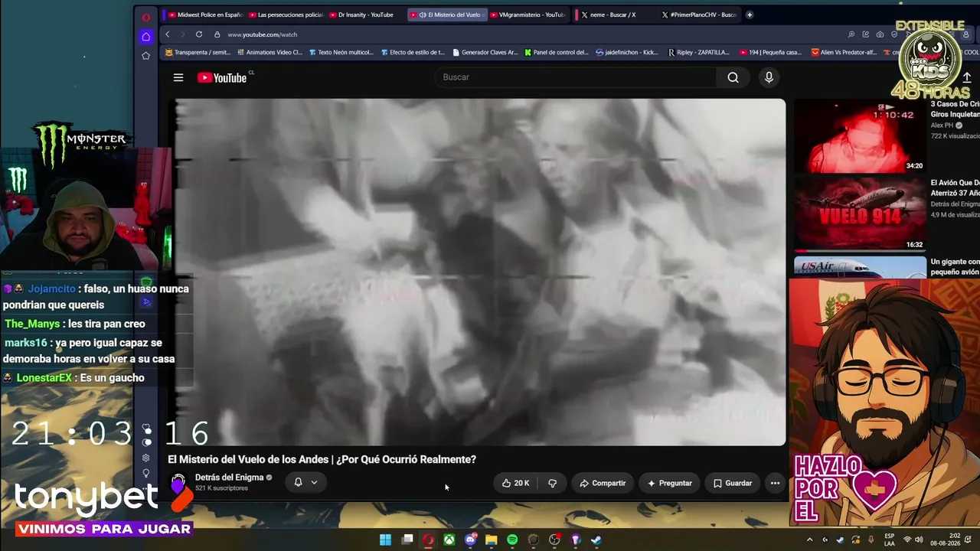Open the three-dot more actions menu
The height and width of the screenshot is (551, 980).
pos(775,483)
